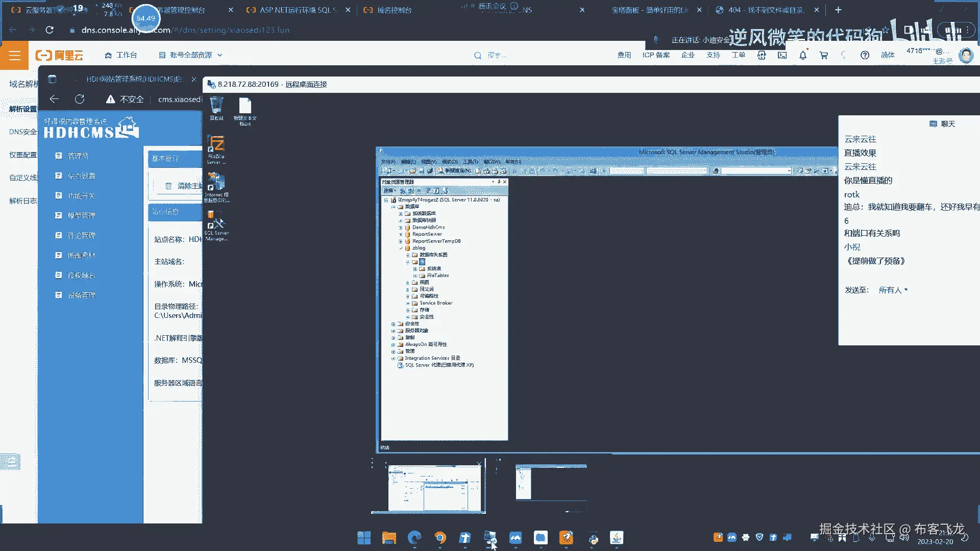Image resolution: width=980 pixels, height=551 pixels.
Task: Click the 新建查询 toolbar button
Action: tap(454, 171)
